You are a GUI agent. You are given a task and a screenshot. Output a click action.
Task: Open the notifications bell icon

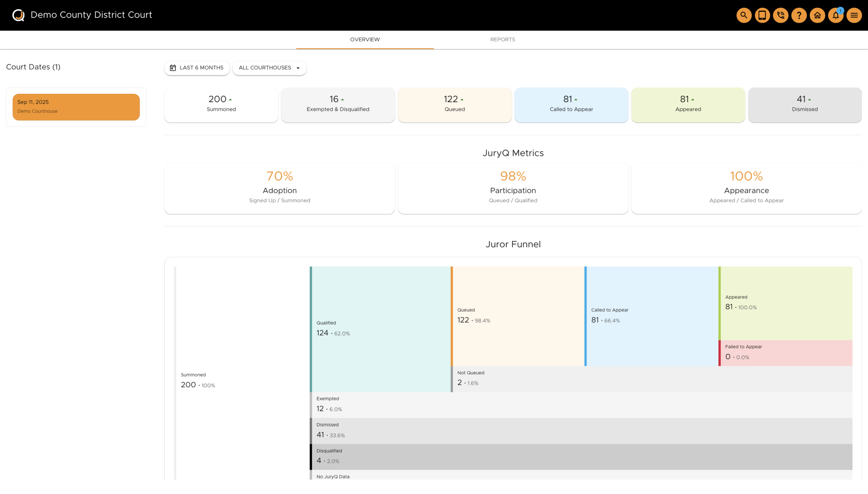click(x=835, y=15)
